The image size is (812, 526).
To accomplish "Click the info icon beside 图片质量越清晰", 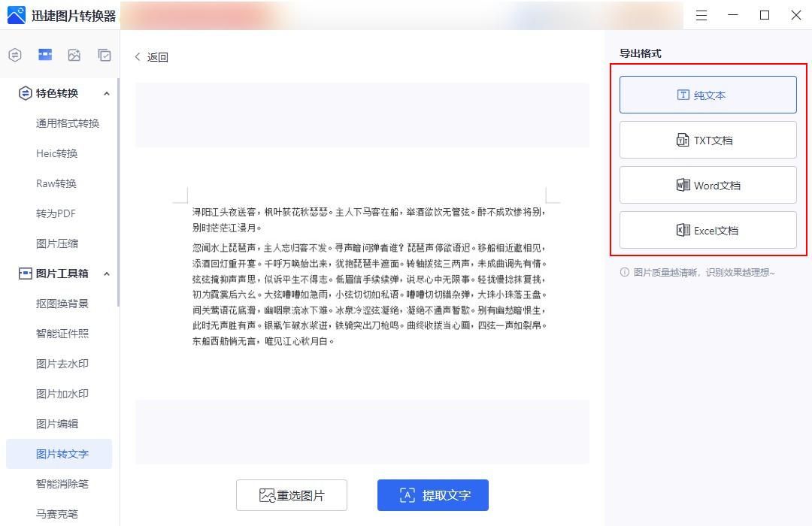I will (625, 272).
